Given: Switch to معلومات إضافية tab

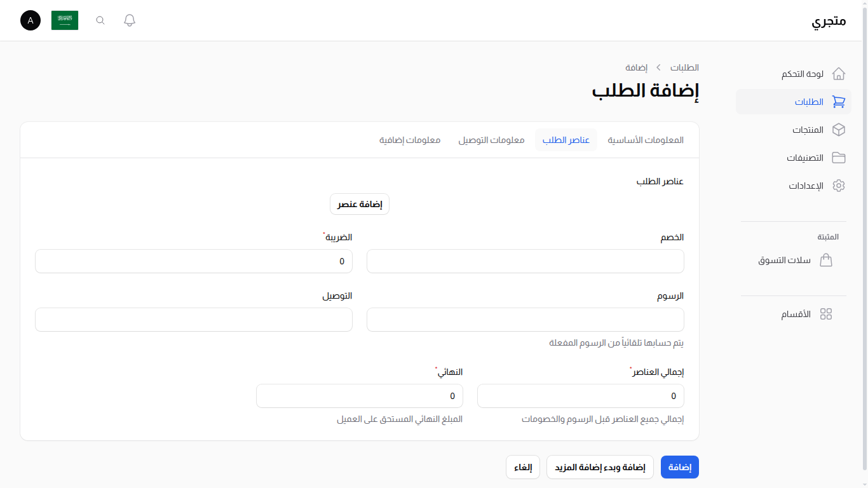Looking at the screenshot, I should [409, 140].
